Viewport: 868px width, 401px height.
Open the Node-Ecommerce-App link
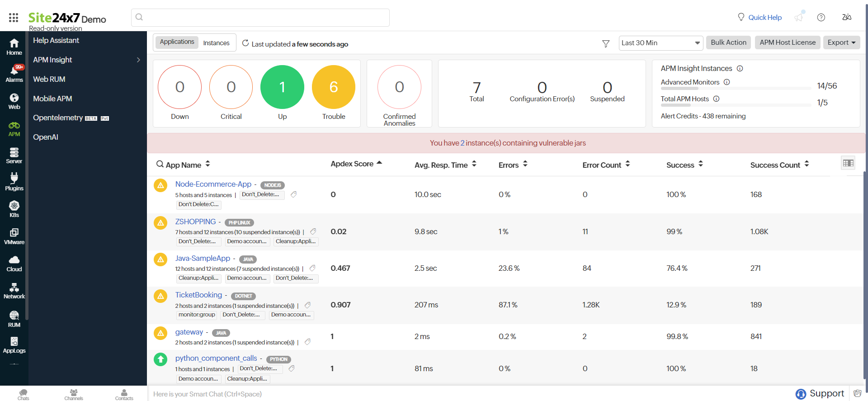213,184
